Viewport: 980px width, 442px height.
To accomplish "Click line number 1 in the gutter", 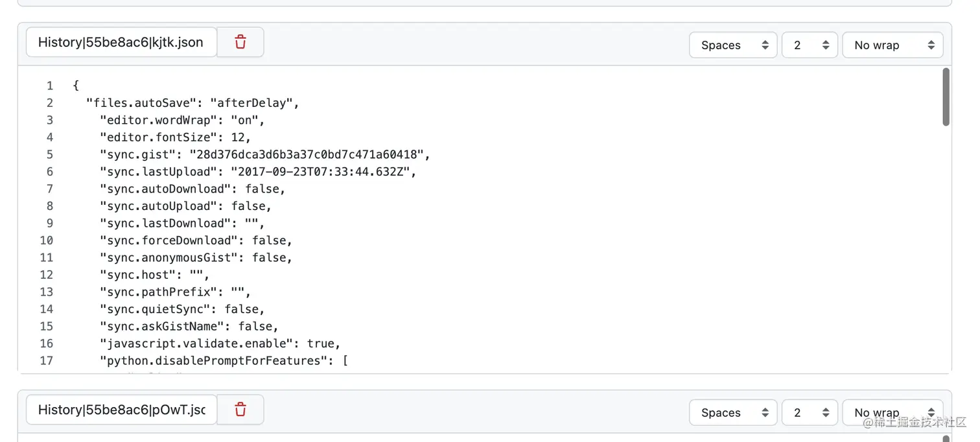I will (x=50, y=86).
